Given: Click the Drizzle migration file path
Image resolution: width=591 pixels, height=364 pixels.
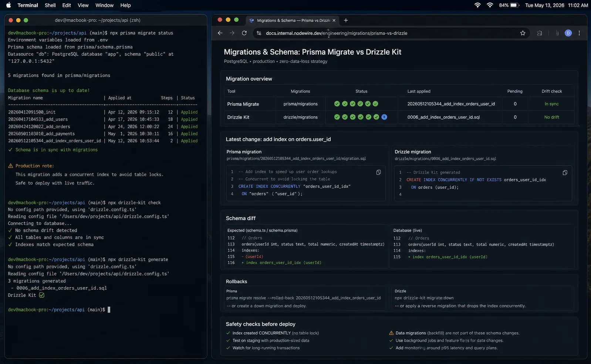Looking at the screenshot, I should point(445,159).
